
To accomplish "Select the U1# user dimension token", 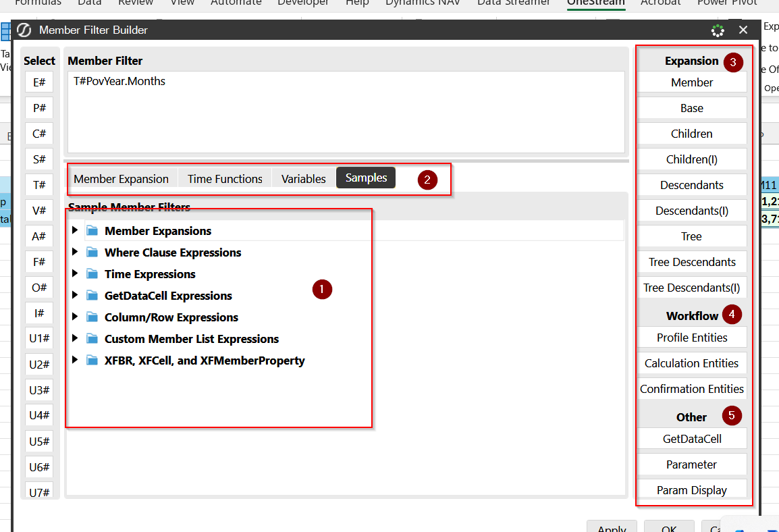I will 38,338.
